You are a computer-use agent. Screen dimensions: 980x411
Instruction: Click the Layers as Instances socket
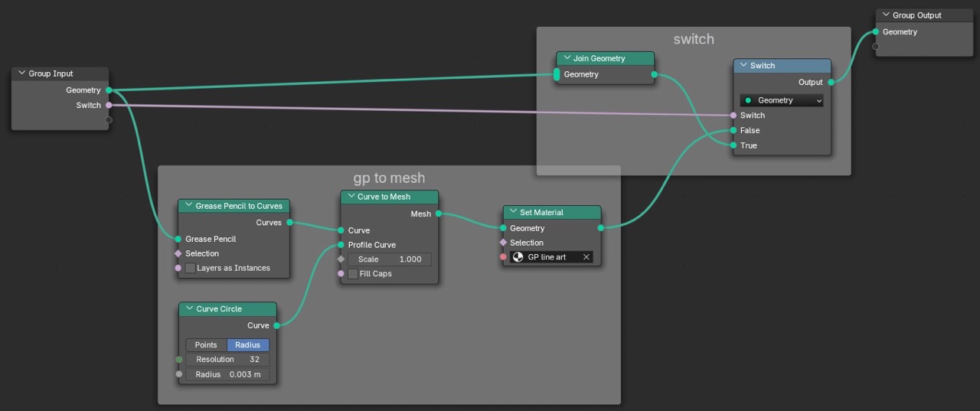pyautogui.click(x=178, y=268)
